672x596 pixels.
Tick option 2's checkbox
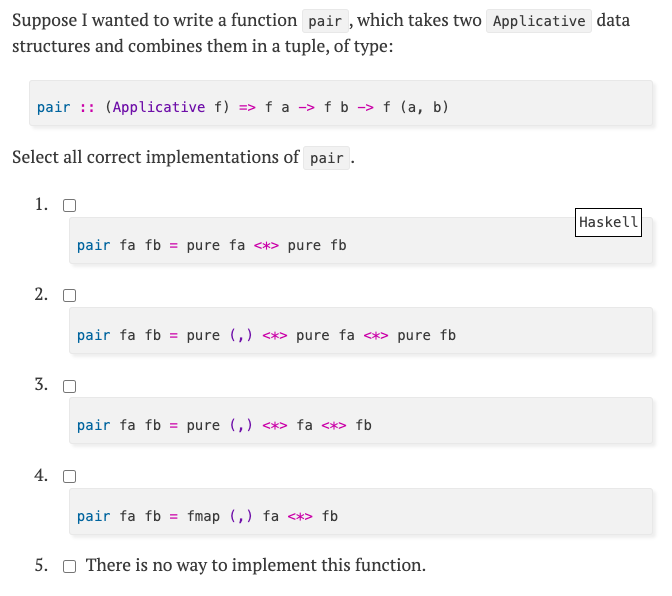(70, 296)
